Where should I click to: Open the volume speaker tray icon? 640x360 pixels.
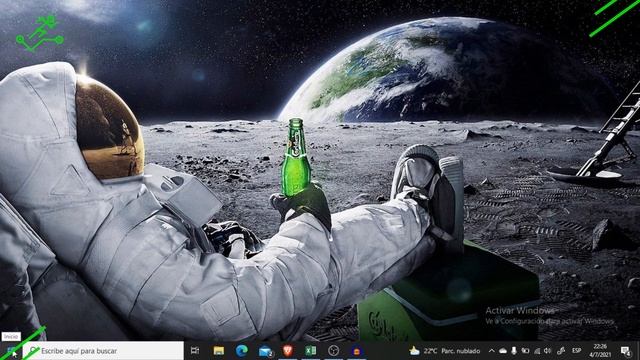(x=548, y=351)
